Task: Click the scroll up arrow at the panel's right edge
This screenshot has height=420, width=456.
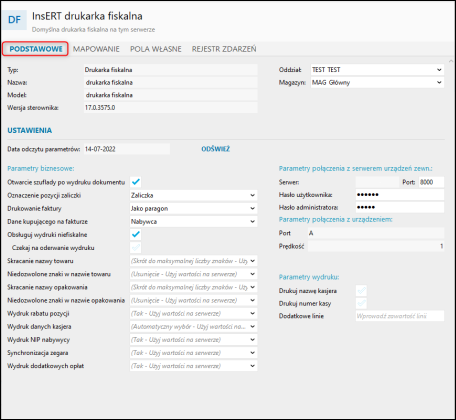Action: pos(451,61)
